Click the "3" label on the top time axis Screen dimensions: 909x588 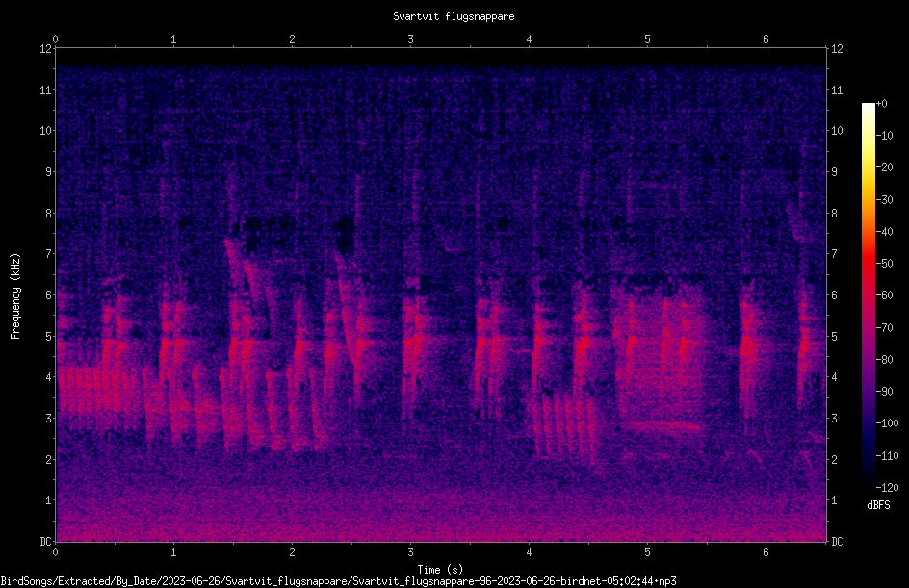pyautogui.click(x=411, y=39)
